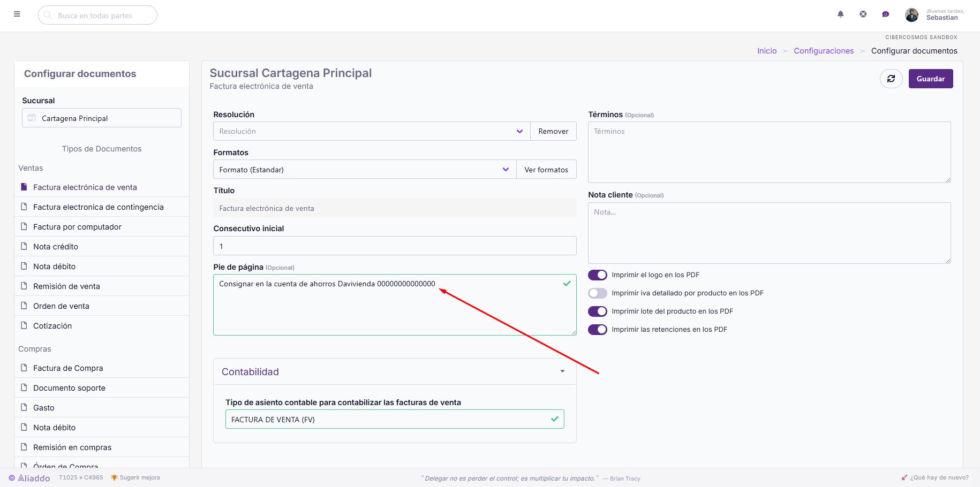Turn off Imprimir las retenciones toggle
980x487 pixels.
[x=598, y=330]
